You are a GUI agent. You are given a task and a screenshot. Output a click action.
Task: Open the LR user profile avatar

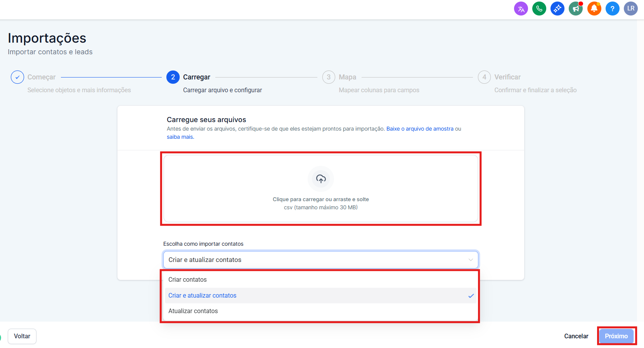(x=630, y=9)
